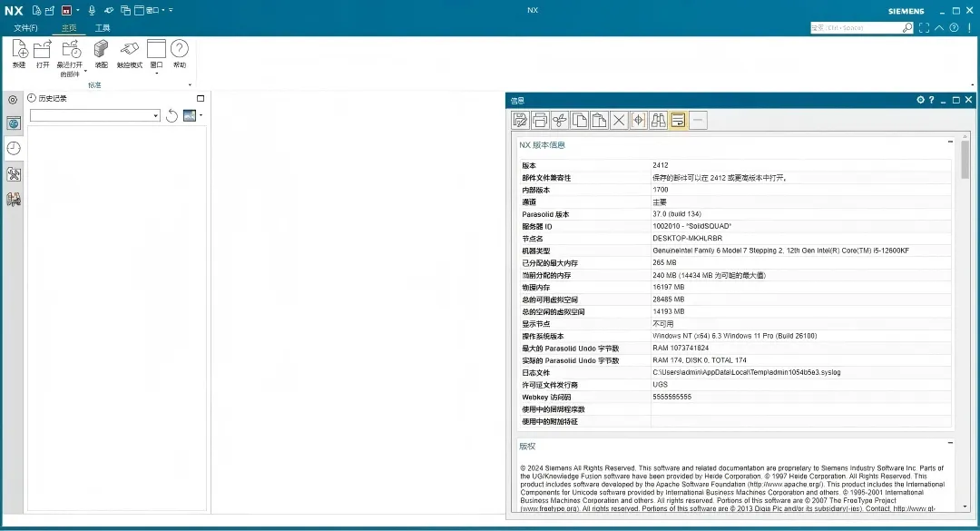Expand the ribbon group options arrow
Viewport: 980px width, 531px height.
tap(190, 85)
